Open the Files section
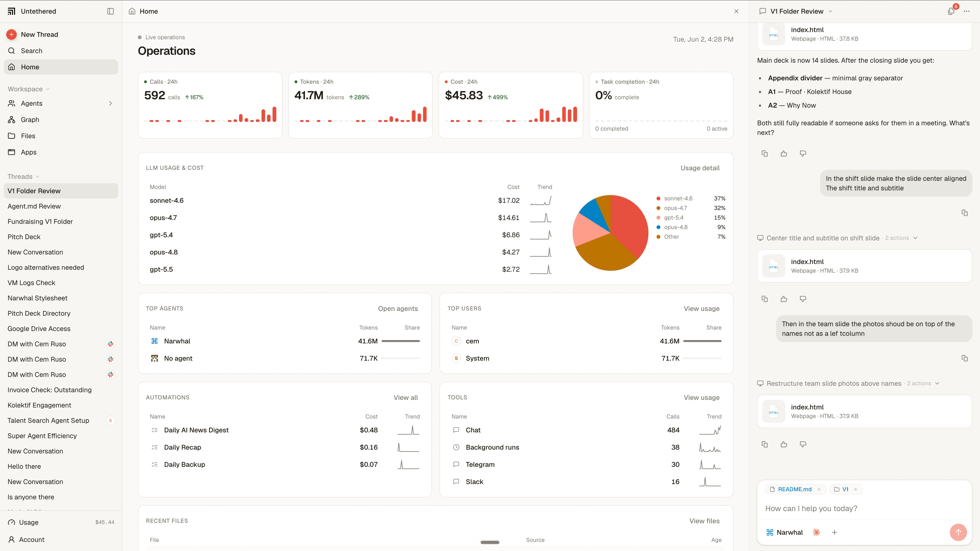980x551 pixels. pyautogui.click(x=61, y=136)
